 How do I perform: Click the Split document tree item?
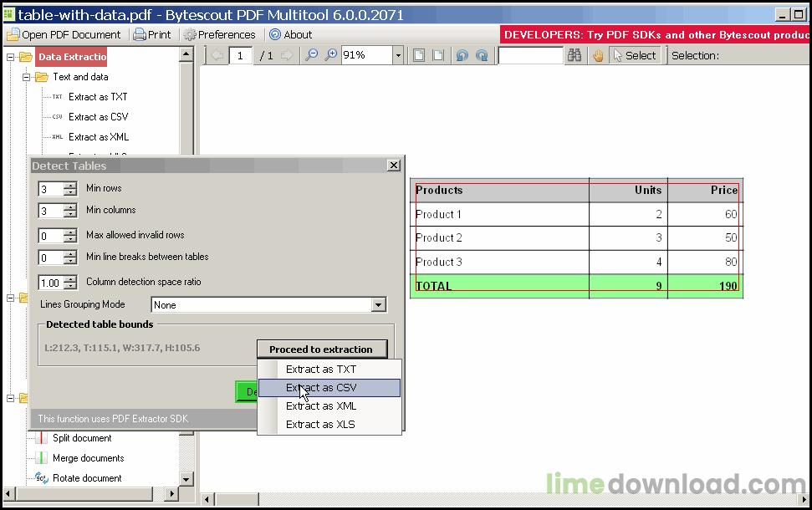coord(82,438)
